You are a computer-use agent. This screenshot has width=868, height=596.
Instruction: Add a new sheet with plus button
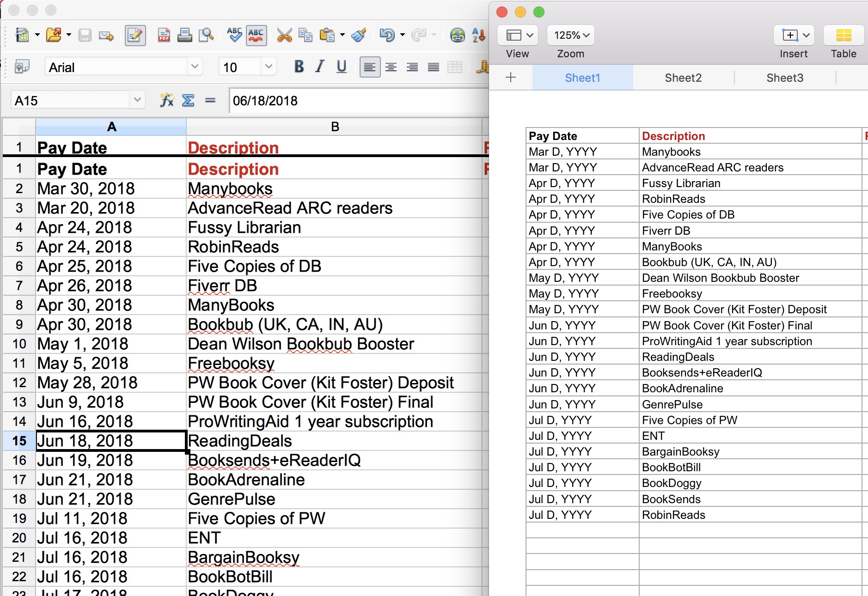click(x=511, y=77)
